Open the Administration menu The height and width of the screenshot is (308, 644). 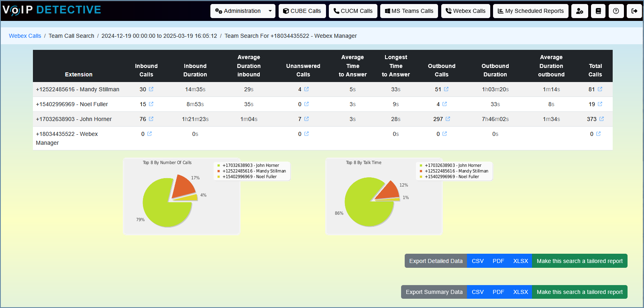tap(238, 11)
